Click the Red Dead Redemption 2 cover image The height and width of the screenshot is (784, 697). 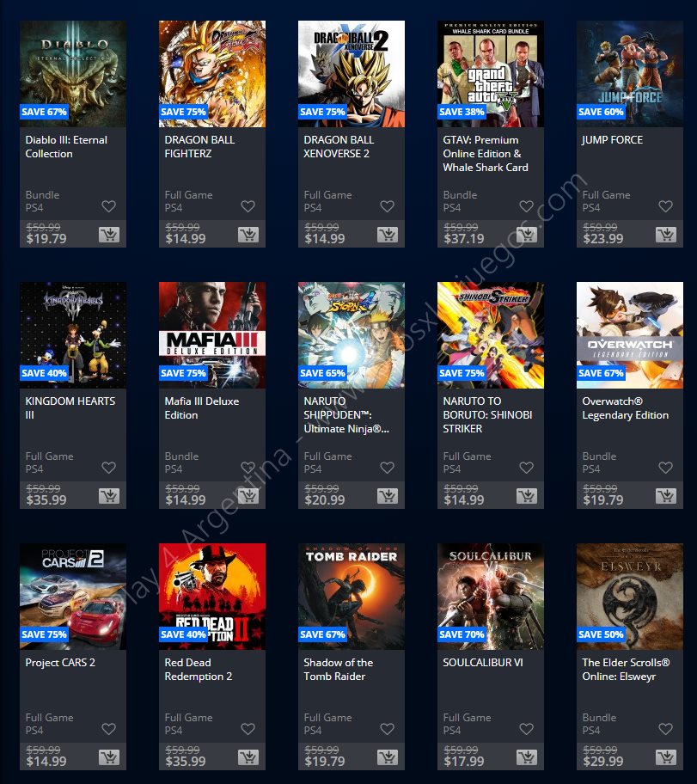(x=212, y=597)
